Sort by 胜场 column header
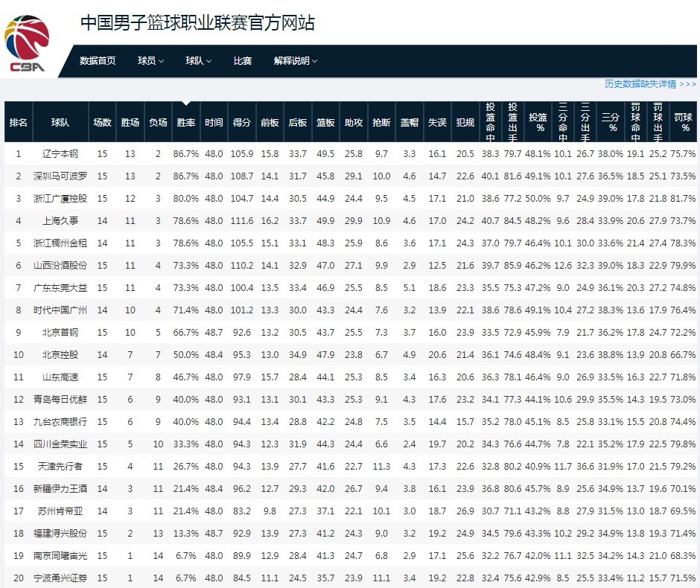 click(x=130, y=122)
